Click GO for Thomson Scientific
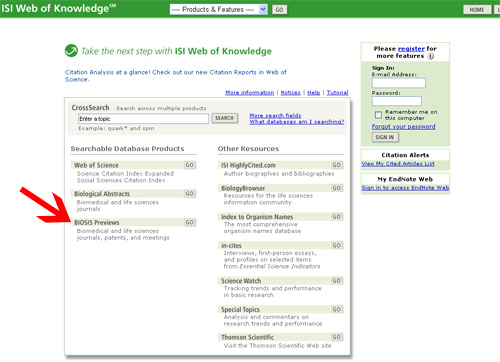500x362 pixels. tap(337, 337)
